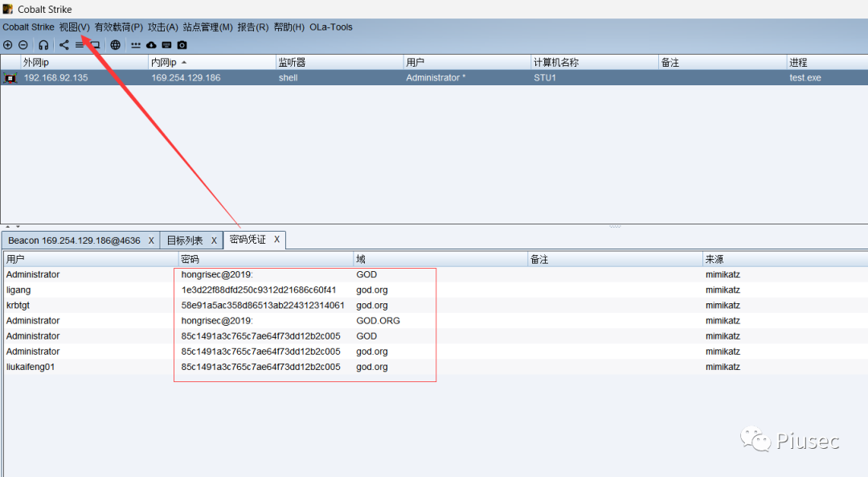Sort credentials by 域 column header

coord(440,259)
